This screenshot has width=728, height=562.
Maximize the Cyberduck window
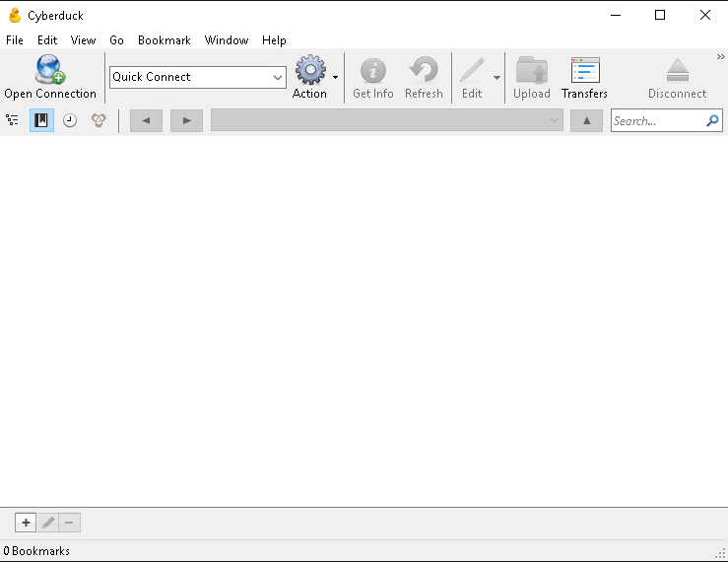click(x=660, y=16)
